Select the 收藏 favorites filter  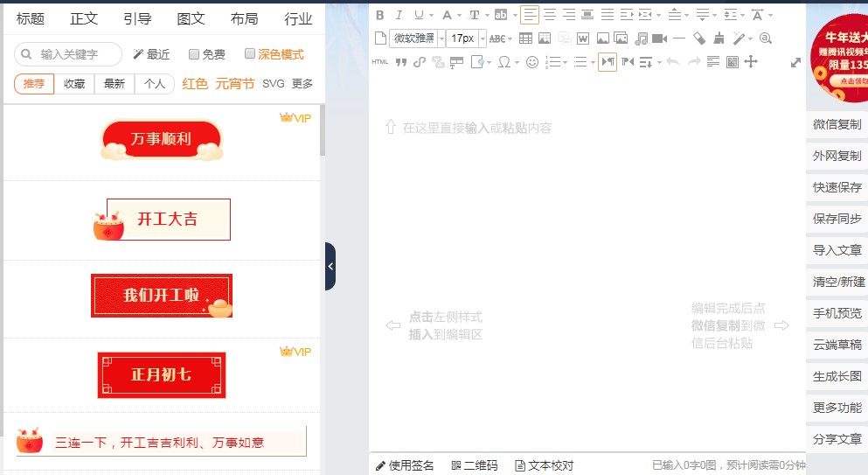[x=74, y=84]
